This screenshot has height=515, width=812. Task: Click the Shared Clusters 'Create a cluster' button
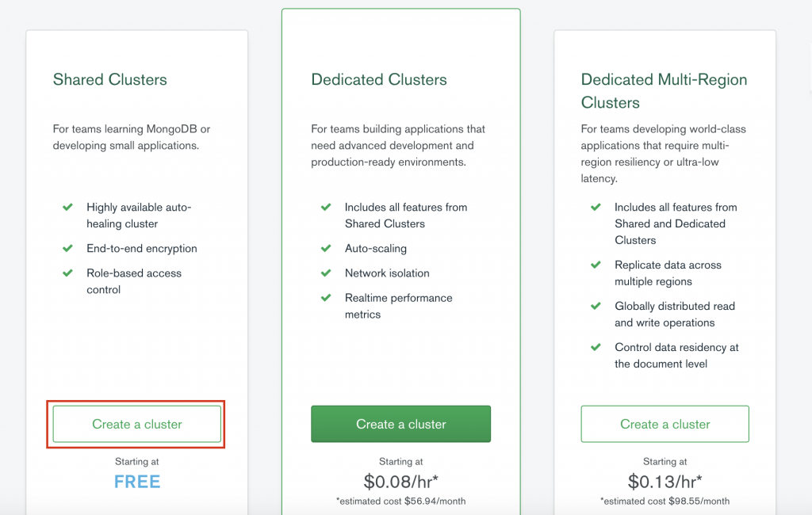coord(137,424)
